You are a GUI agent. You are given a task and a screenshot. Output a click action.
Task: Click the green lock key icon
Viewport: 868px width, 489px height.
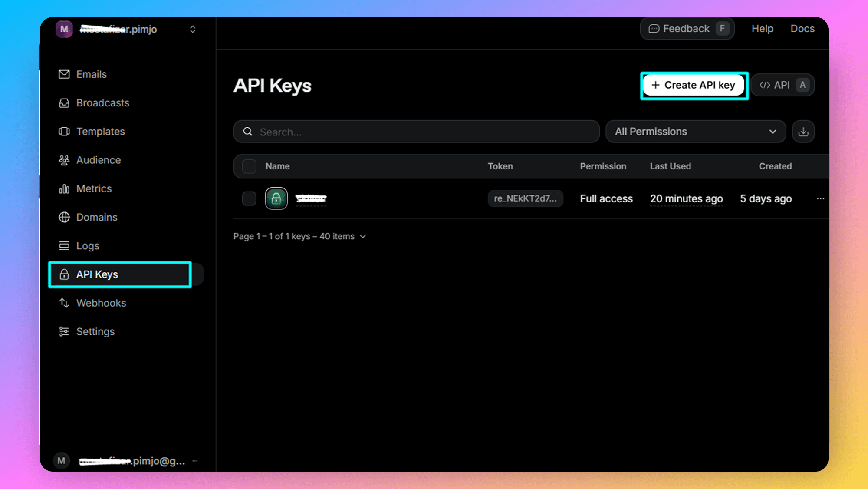click(276, 198)
